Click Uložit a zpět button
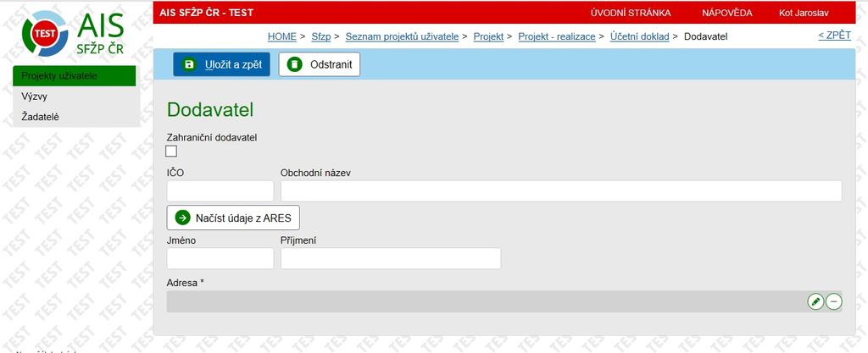This screenshot has width=868, height=353. [221, 64]
